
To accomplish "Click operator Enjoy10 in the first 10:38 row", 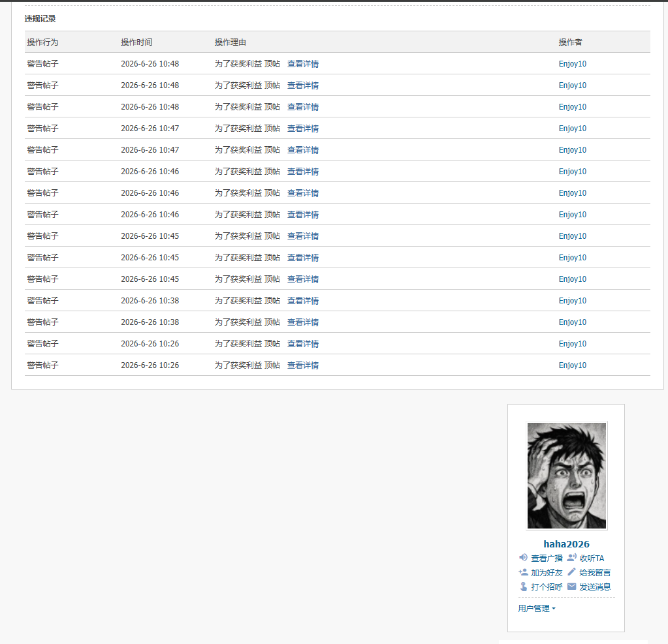I will [573, 301].
